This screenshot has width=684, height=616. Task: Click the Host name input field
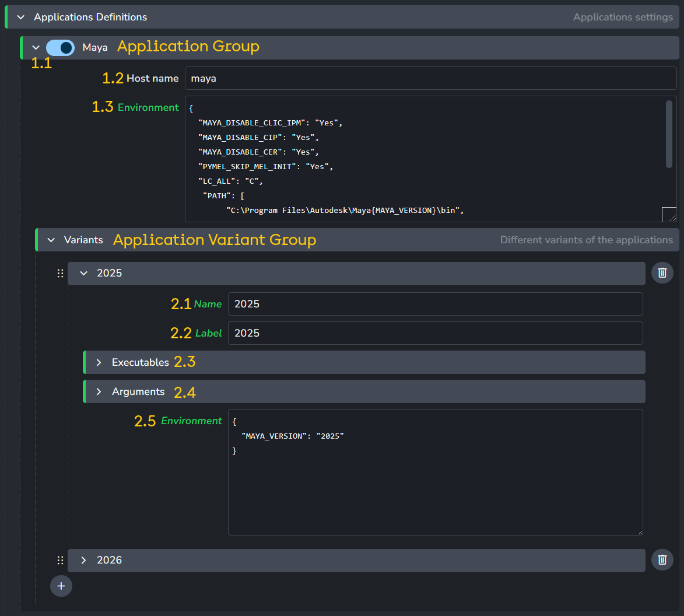(x=430, y=79)
